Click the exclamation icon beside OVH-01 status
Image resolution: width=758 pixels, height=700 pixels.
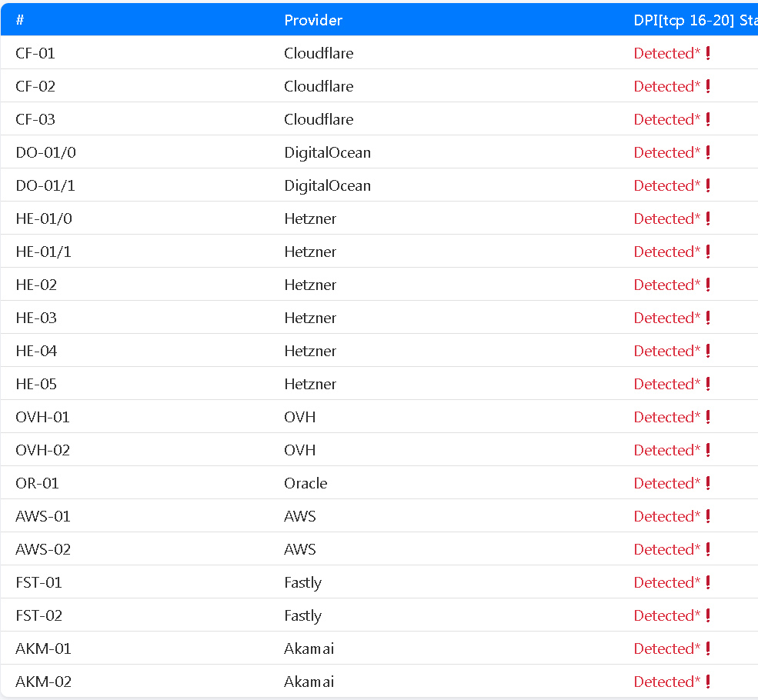(x=708, y=417)
